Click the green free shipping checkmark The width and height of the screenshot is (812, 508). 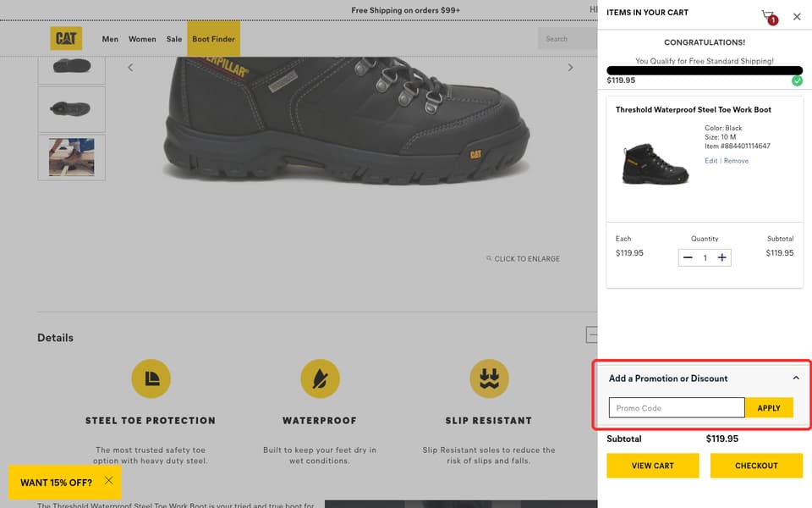[797, 80]
